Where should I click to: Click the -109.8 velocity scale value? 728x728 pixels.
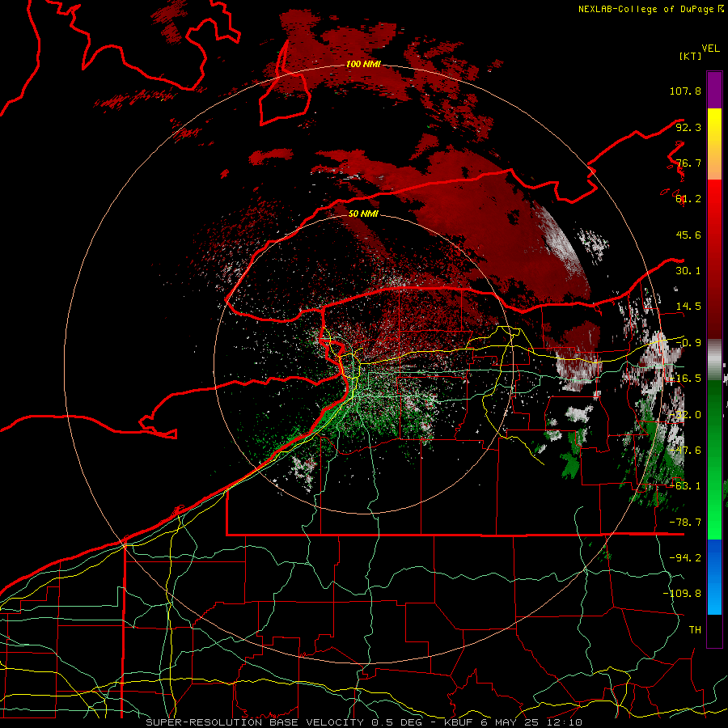click(x=682, y=594)
